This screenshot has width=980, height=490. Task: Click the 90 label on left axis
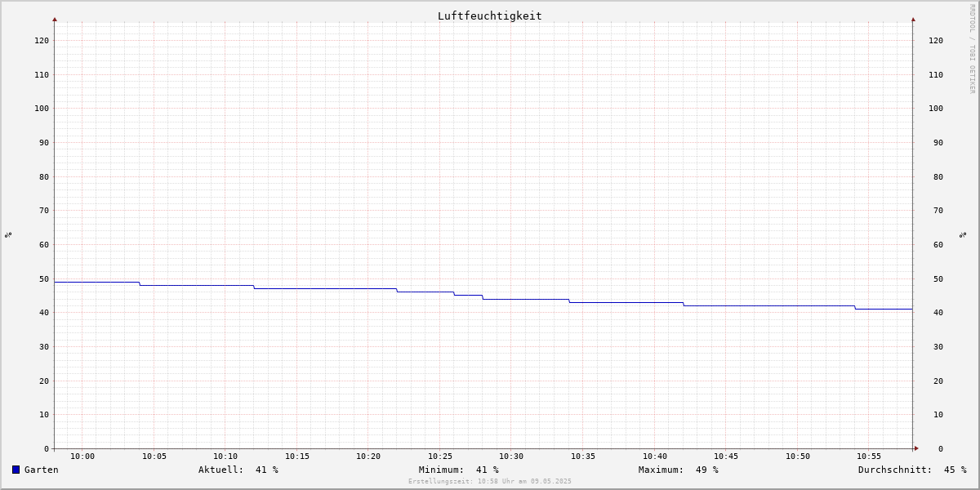tap(44, 142)
